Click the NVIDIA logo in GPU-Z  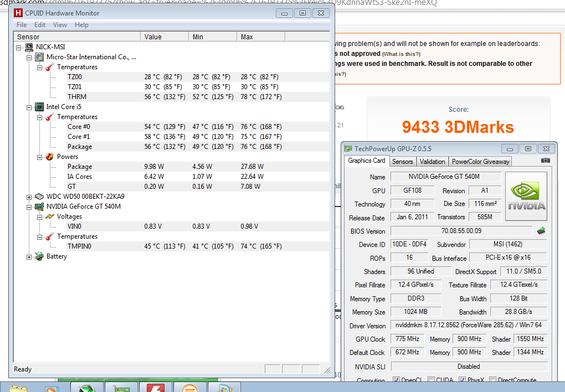coord(526,196)
